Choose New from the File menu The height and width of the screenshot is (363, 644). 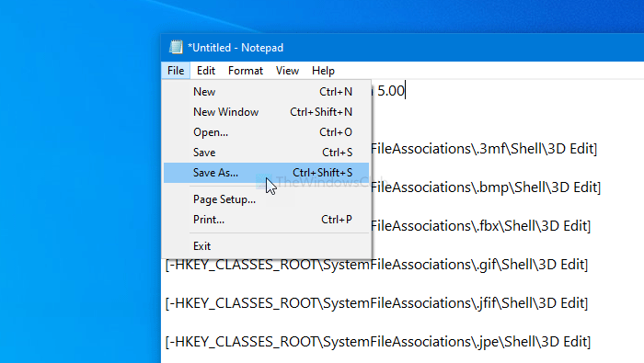(266, 92)
